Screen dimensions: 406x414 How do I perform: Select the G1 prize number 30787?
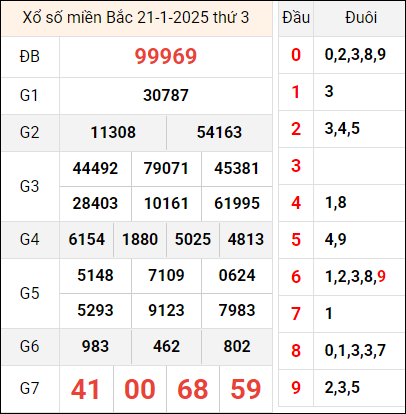click(166, 96)
